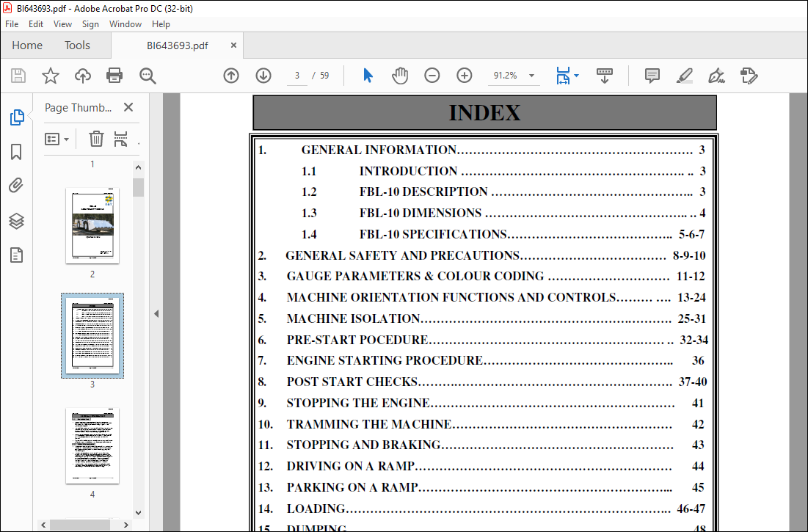Image resolution: width=808 pixels, height=532 pixels.
Task: Open the Bookmarks sidebar icon
Action: [x=16, y=152]
